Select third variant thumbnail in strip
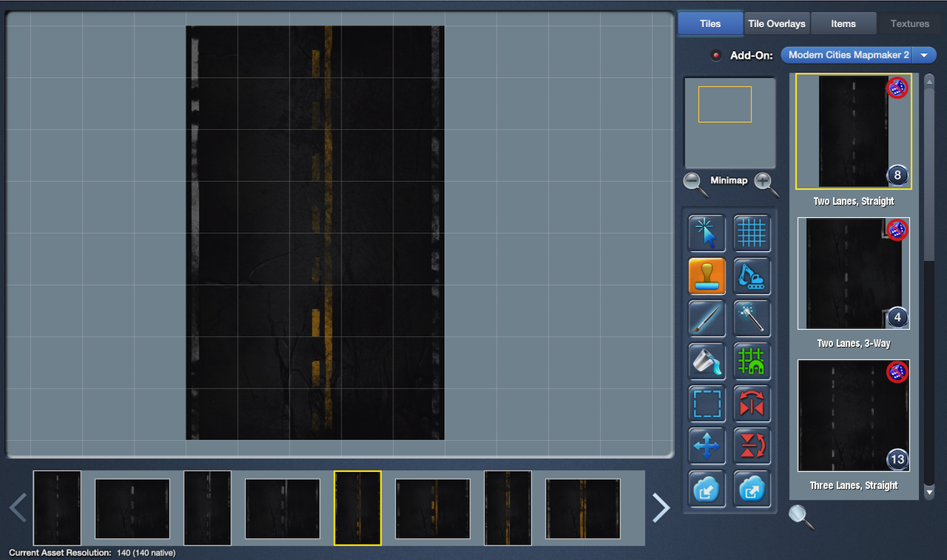This screenshot has width=947, height=560. coord(207,508)
